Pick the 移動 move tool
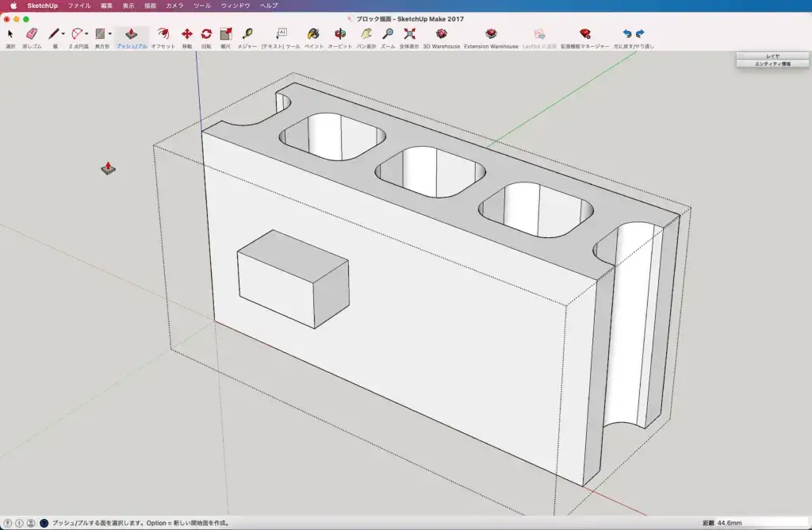 pyautogui.click(x=187, y=34)
